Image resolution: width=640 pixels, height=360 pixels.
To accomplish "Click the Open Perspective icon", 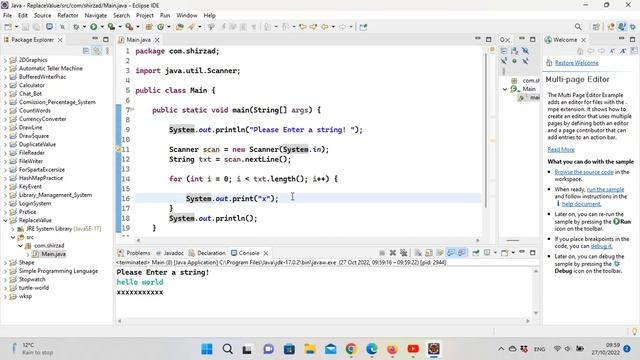I will click(596, 27).
